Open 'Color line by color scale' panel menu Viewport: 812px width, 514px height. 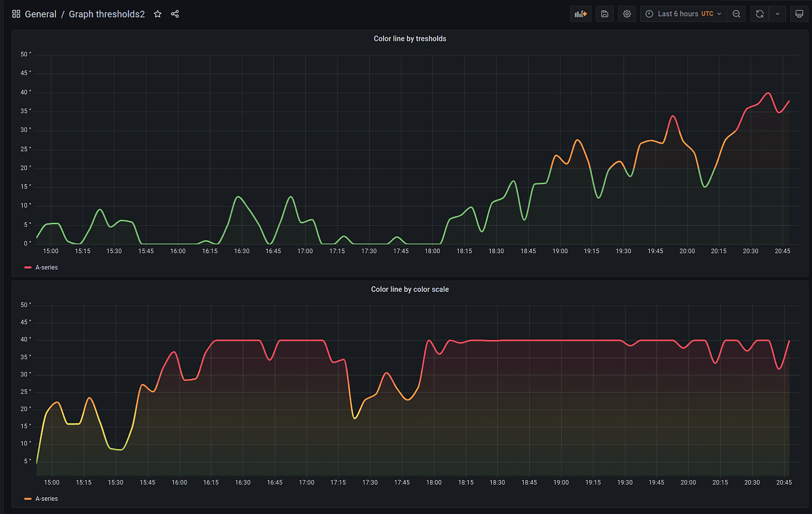(x=410, y=289)
